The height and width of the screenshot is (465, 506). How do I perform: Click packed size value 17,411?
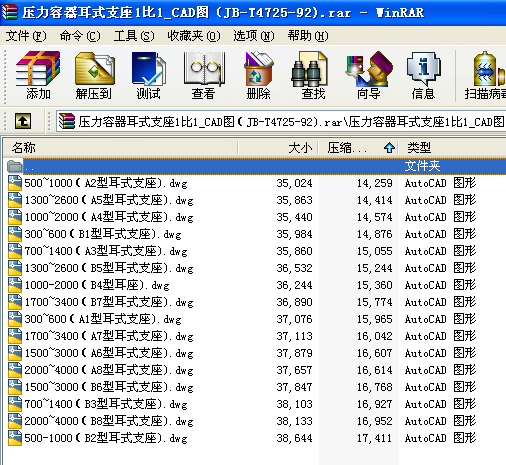(x=375, y=438)
